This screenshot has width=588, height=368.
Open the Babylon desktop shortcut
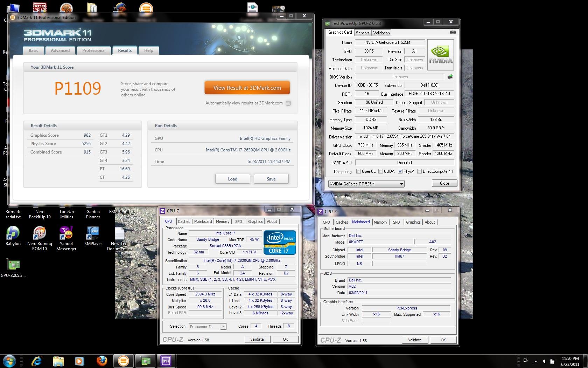tap(13, 236)
